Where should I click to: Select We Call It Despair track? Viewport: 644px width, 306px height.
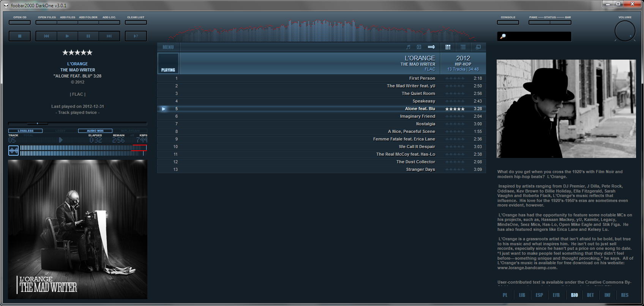(322, 147)
